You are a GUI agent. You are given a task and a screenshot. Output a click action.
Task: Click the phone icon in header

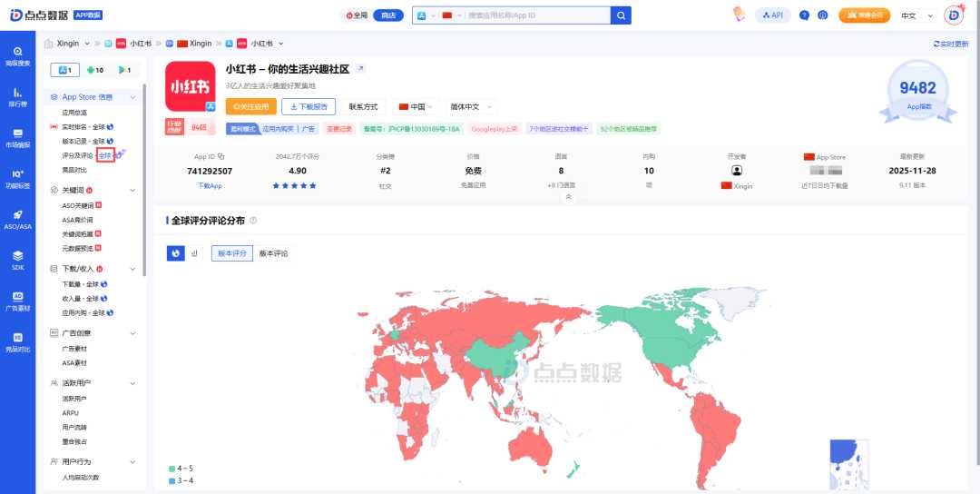point(740,15)
